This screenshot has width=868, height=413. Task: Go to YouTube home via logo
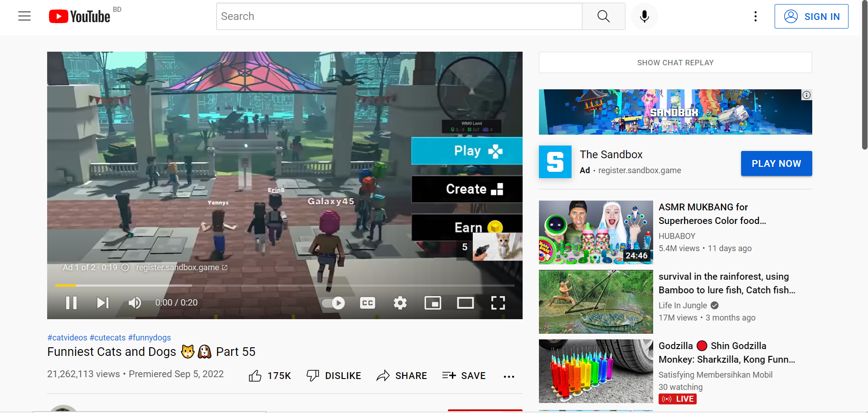point(80,17)
